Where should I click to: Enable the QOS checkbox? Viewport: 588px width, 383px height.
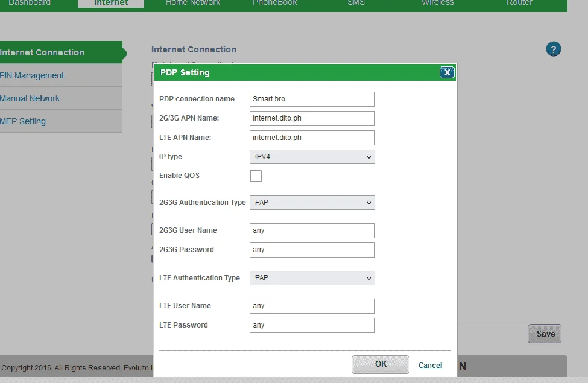[256, 176]
